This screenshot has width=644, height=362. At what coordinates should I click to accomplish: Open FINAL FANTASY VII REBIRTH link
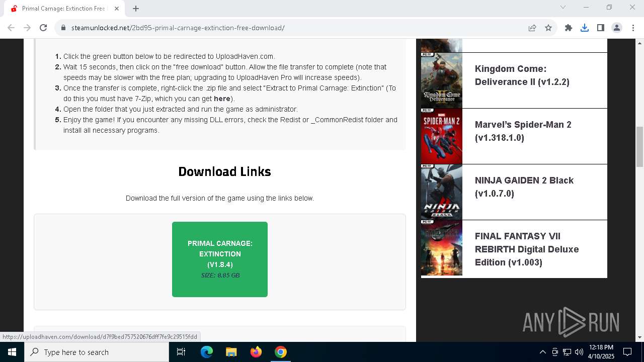527,249
